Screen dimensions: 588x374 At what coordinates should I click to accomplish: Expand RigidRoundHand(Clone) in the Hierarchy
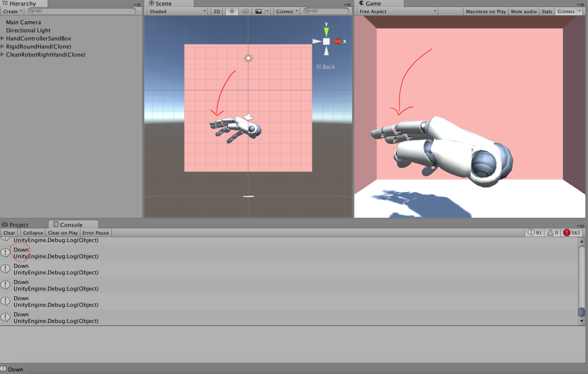3,46
